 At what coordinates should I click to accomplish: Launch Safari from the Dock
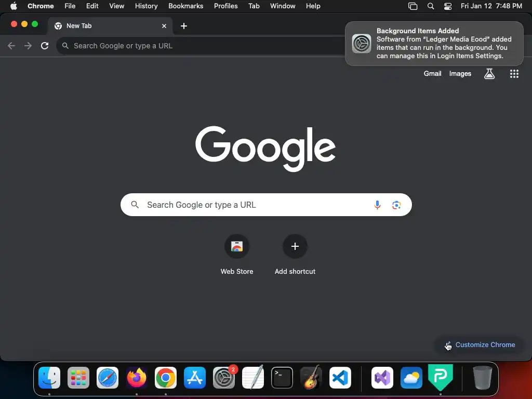pyautogui.click(x=108, y=378)
